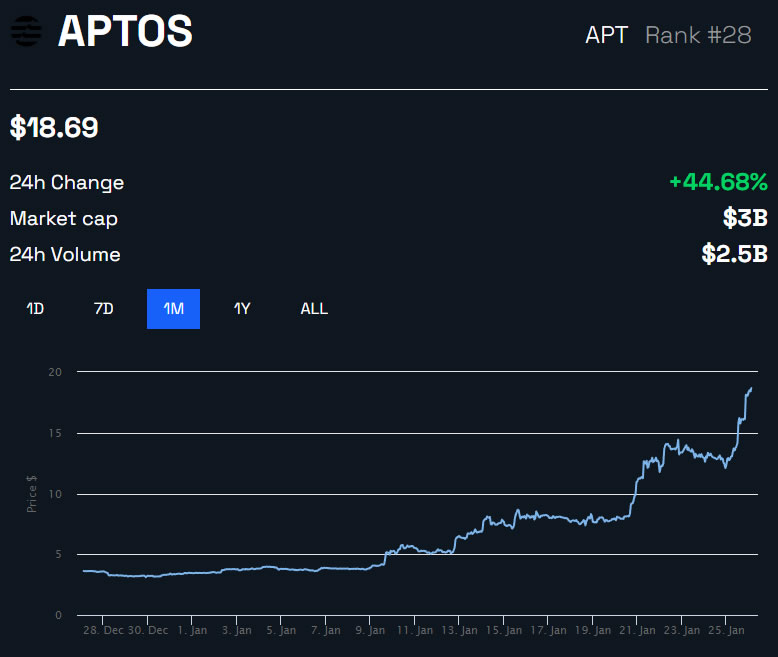The height and width of the screenshot is (657, 778).
Task: Click the price line's latest peak
Action: point(751,389)
